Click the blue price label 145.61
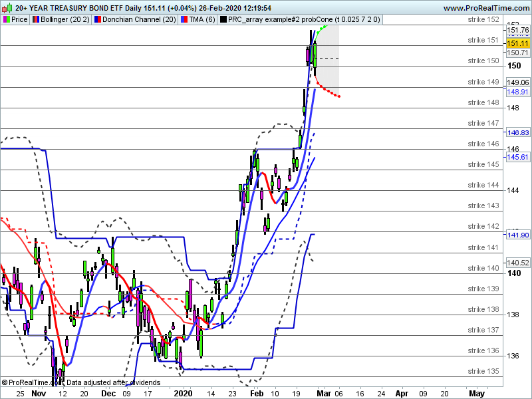Viewport: 532px width, 399px height. pos(518,157)
